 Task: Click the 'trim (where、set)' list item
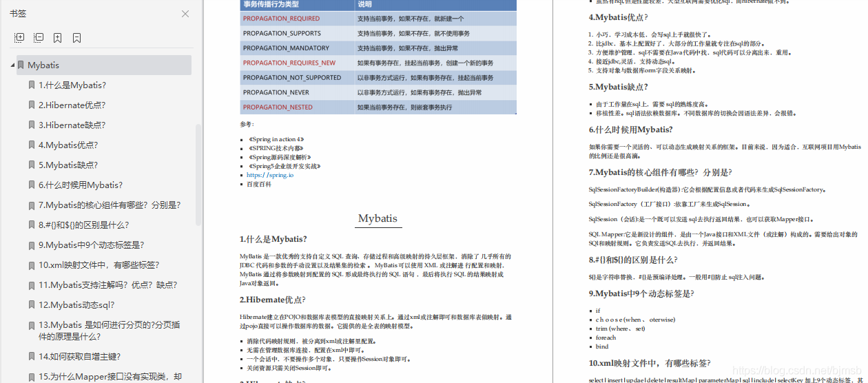click(620, 329)
